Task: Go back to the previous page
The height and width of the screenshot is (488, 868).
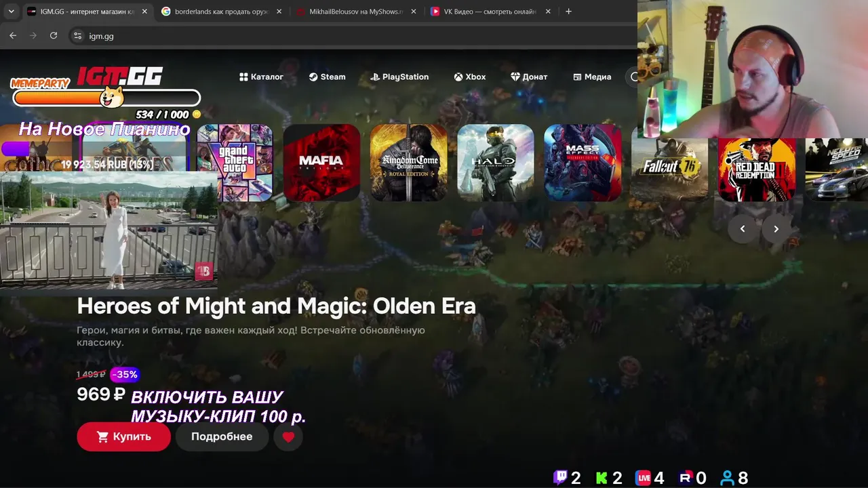Action: pyautogui.click(x=13, y=36)
